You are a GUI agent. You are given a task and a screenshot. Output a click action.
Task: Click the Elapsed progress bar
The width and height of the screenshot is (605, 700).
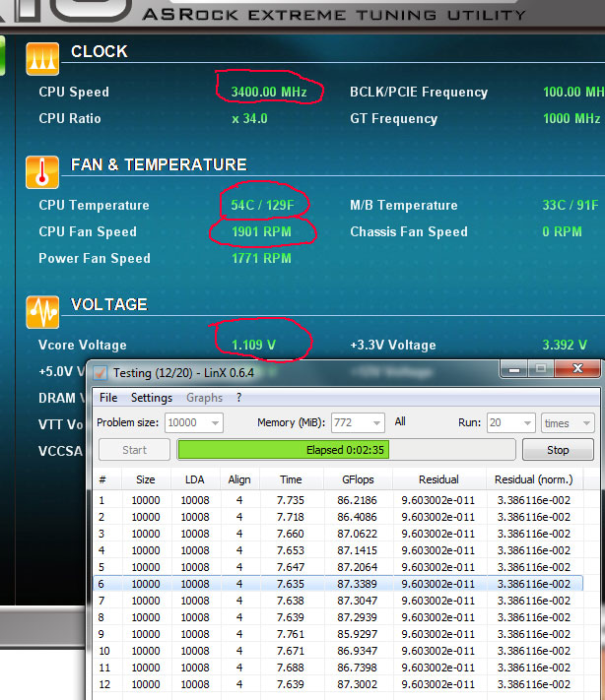coord(346,450)
